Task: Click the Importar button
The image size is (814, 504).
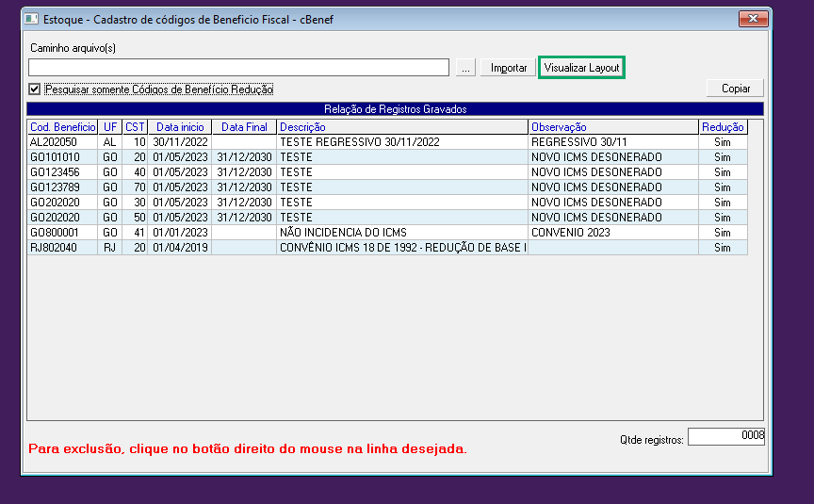Action: tap(508, 68)
